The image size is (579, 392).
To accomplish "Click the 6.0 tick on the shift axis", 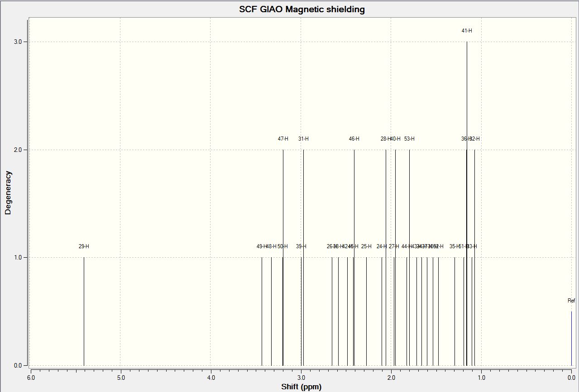I will click(x=30, y=378).
